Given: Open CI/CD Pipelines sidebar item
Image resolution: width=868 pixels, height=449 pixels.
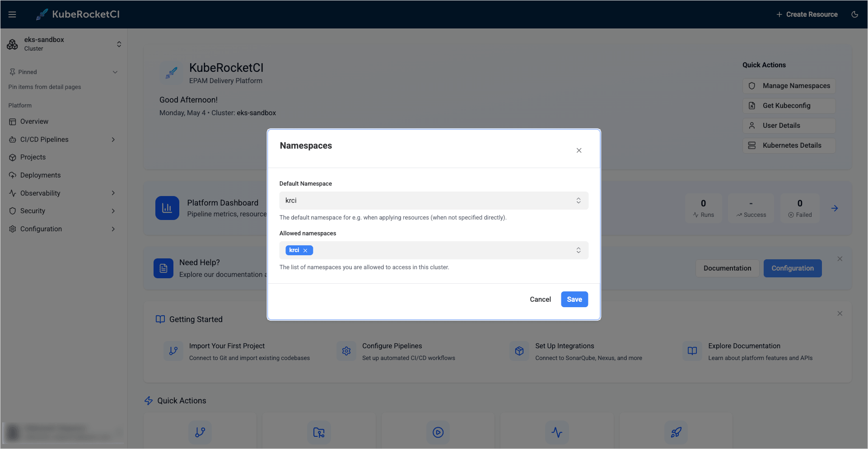Looking at the screenshot, I should pos(63,140).
